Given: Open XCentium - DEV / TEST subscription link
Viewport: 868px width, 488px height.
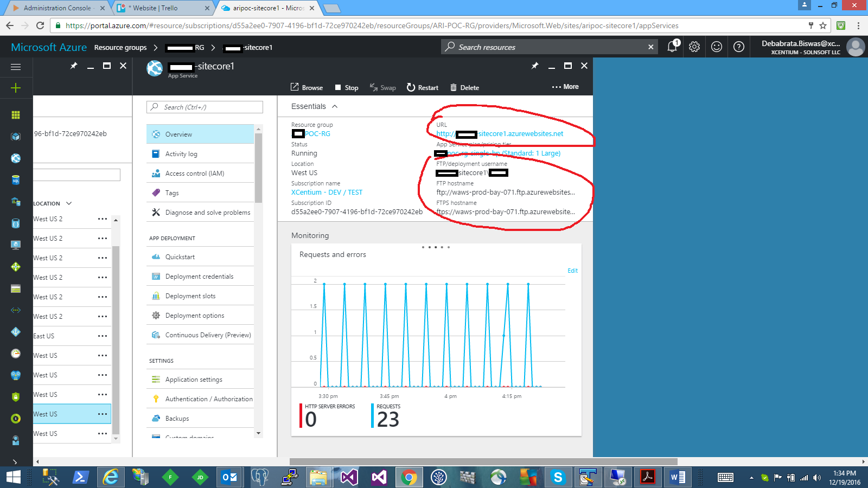Looking at the screenshot, I should click(327, 192).
